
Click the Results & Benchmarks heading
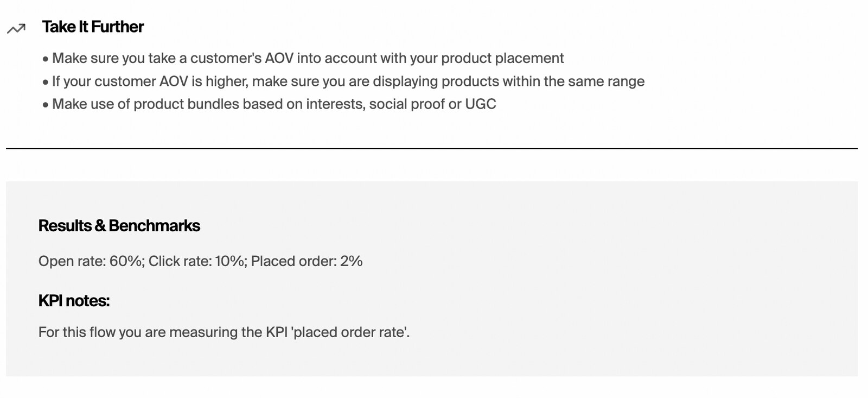click(x=119, y=226)
